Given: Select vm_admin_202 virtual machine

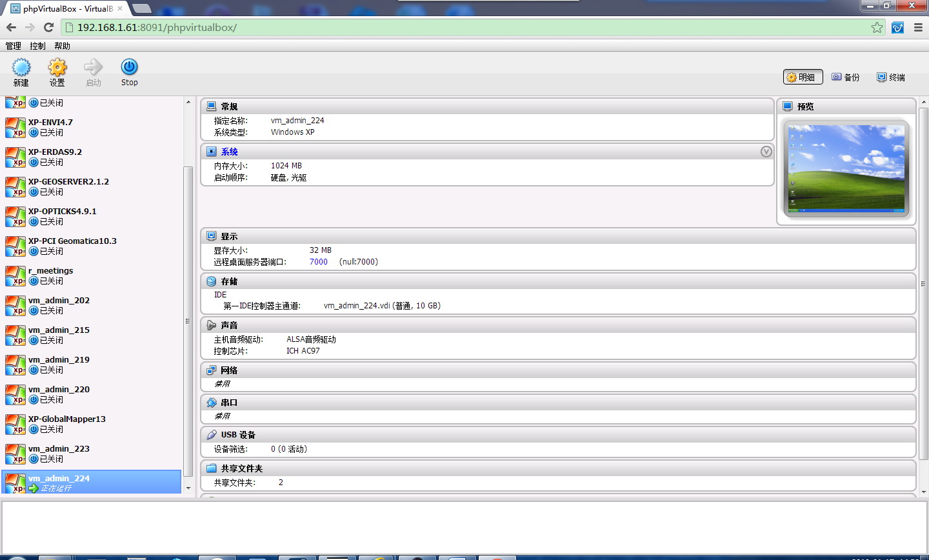Looking at the screenshot, I should [92, 306].
